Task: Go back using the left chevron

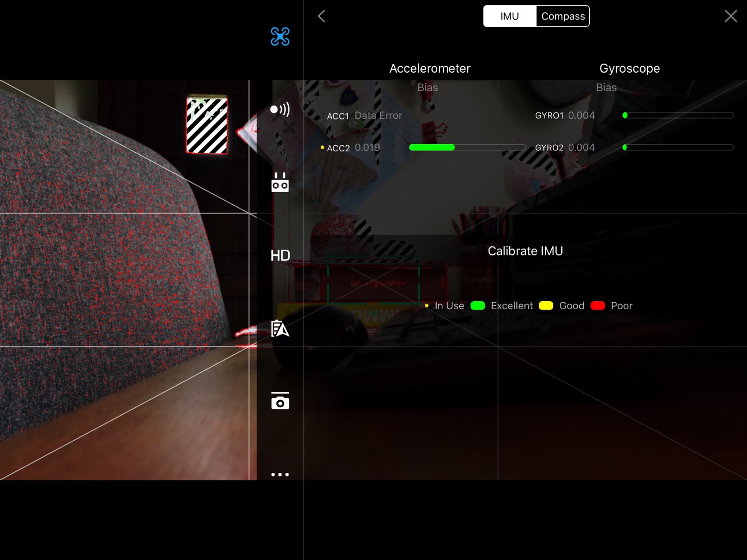Action: (x=322, y=16)
